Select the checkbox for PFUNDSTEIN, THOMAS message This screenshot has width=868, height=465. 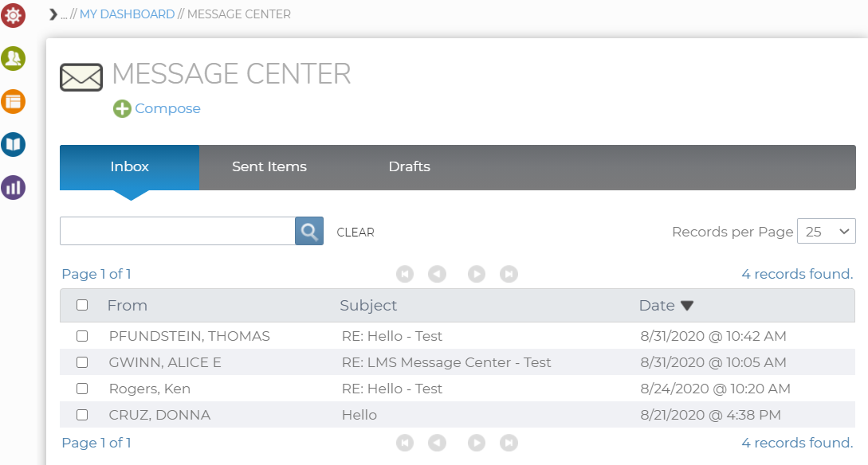coord(82,336)
